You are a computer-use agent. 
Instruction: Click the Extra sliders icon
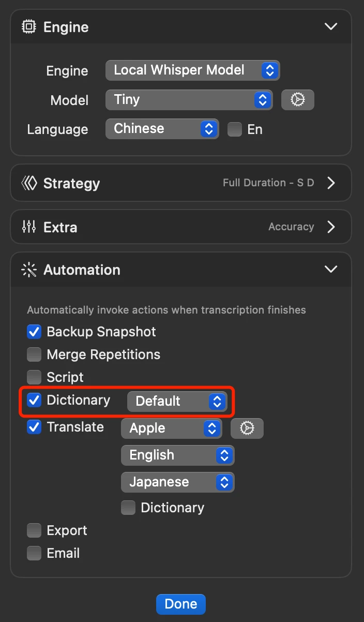(x=29, y=227)
